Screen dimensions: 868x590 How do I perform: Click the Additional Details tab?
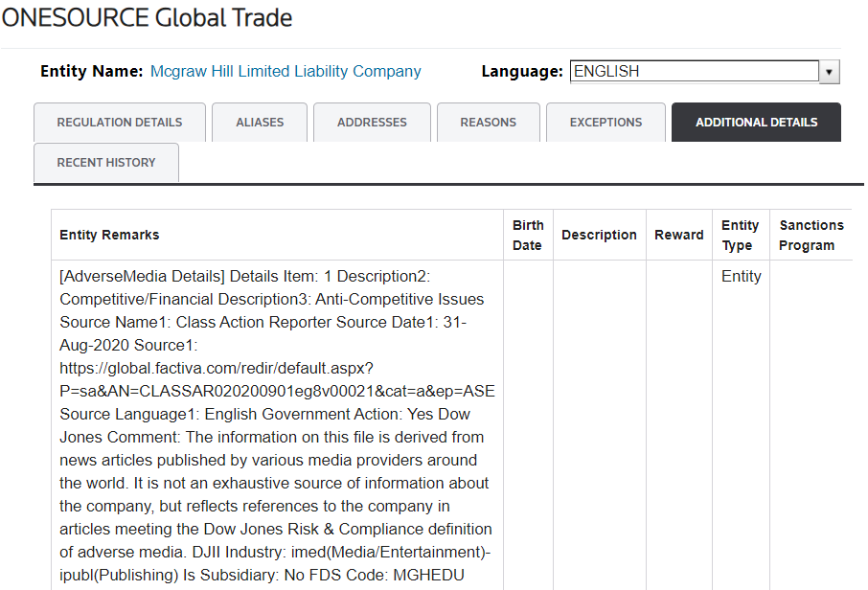pos(756,123)
